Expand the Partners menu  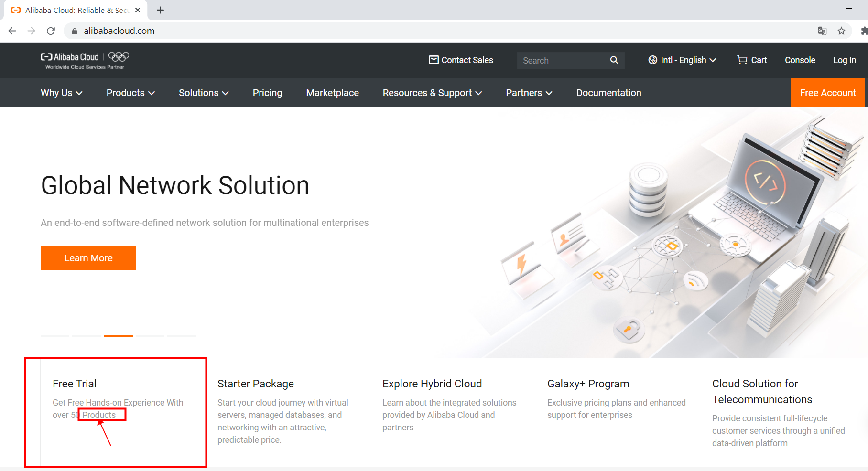pyautogui.click(x=529, y=93)
